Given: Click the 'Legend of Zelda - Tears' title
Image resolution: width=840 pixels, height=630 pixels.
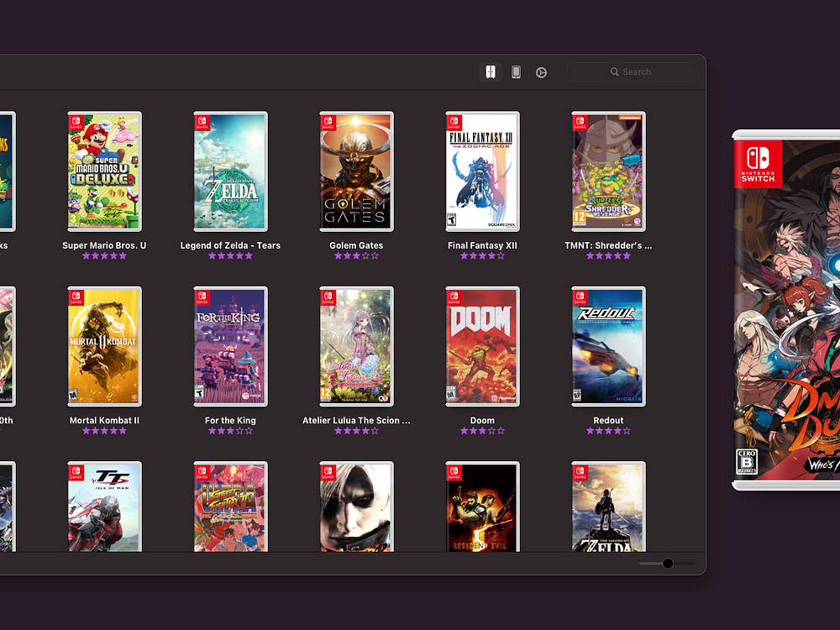Looking at the screenshot, I should click(230, 245).
